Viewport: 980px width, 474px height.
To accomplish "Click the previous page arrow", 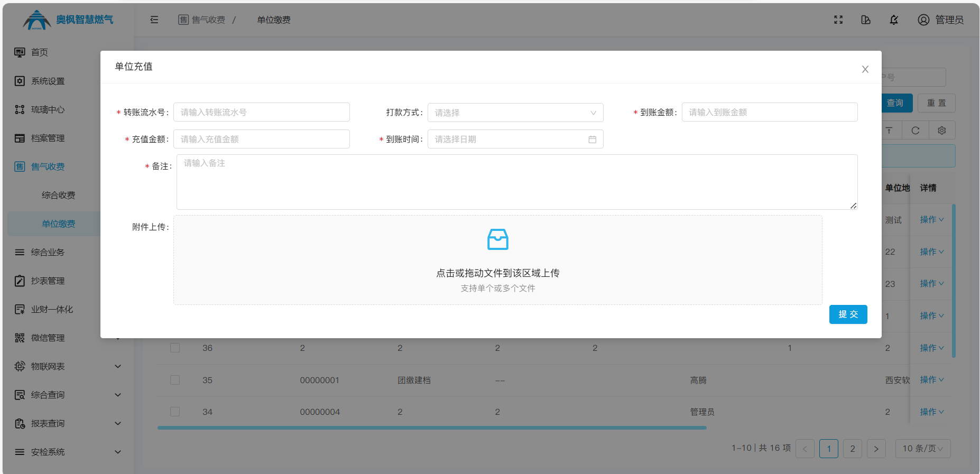I will pyautogui.click(x=805, y=449).
